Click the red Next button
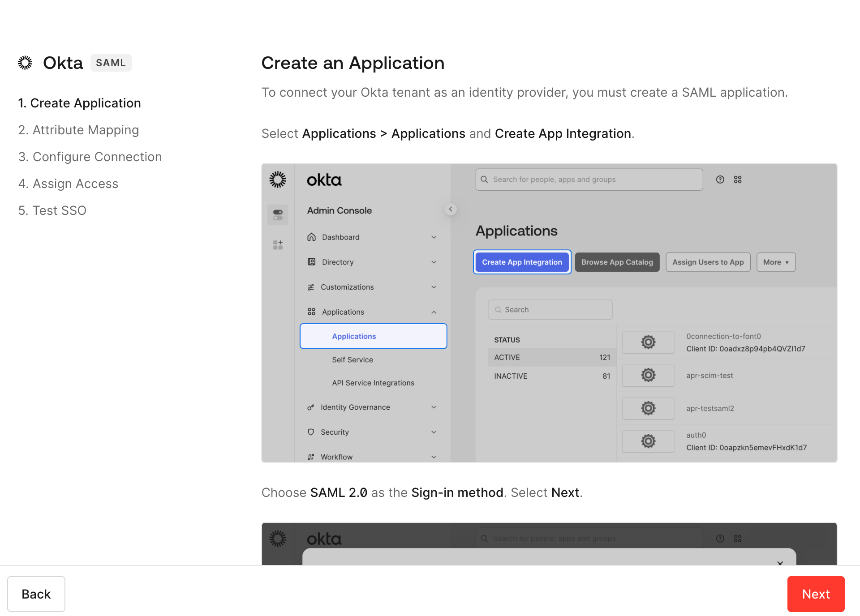 816,594
